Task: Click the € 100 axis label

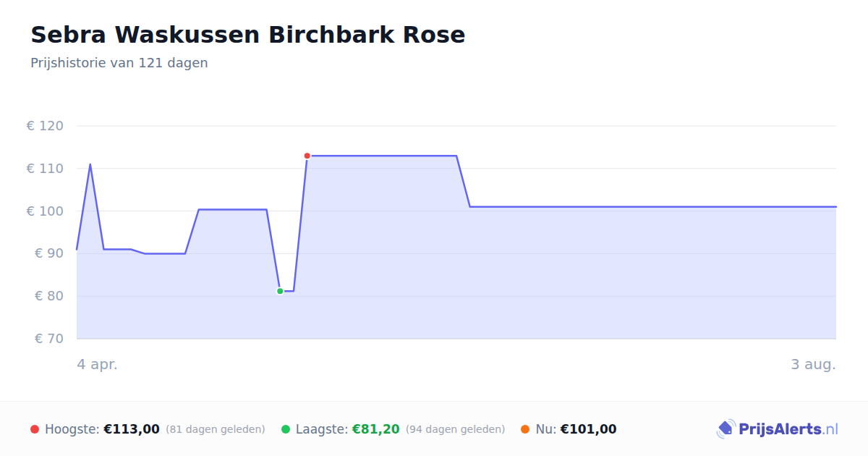Action: point(45,211)
